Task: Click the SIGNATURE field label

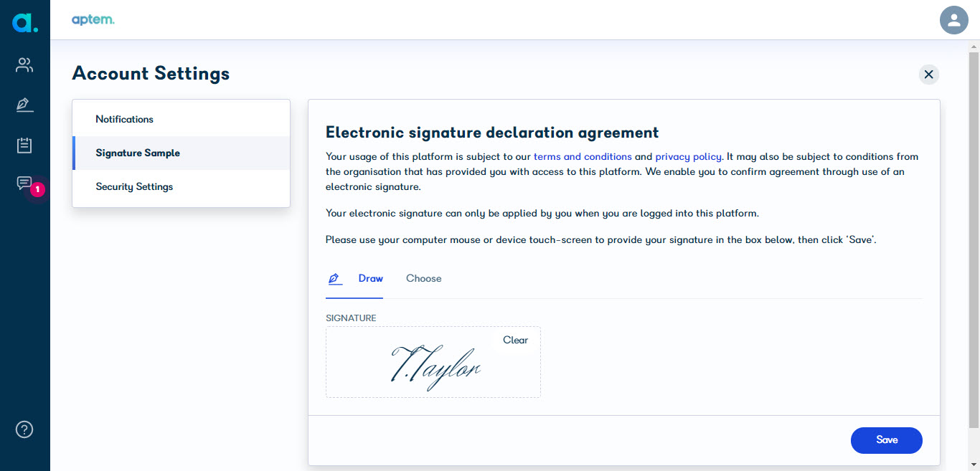Action: (351, 318)
